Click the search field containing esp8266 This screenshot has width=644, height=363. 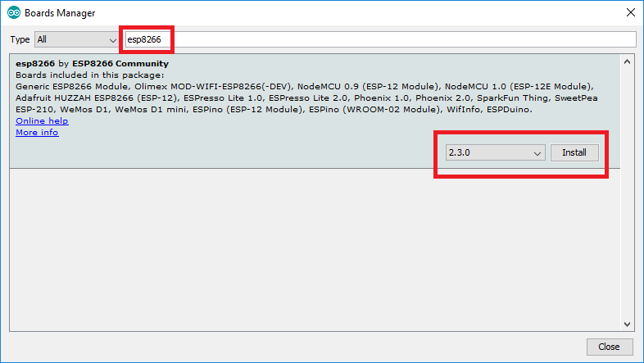click(x=380, y=39)
